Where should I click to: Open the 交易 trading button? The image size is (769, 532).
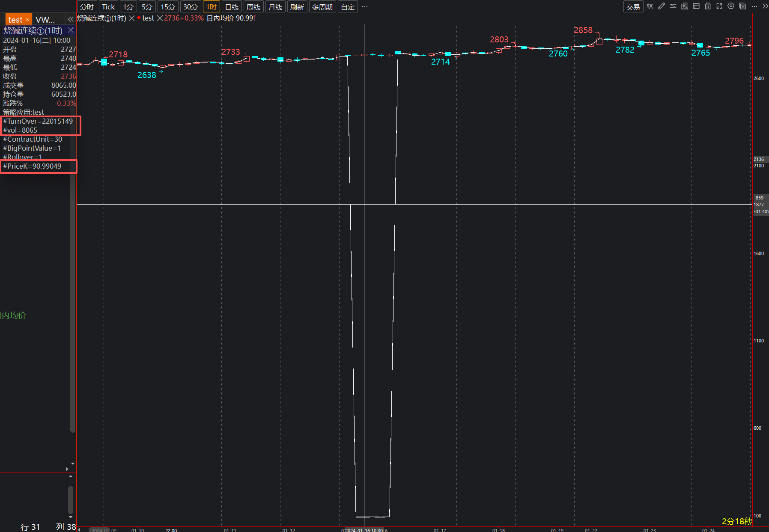(633, 7)
